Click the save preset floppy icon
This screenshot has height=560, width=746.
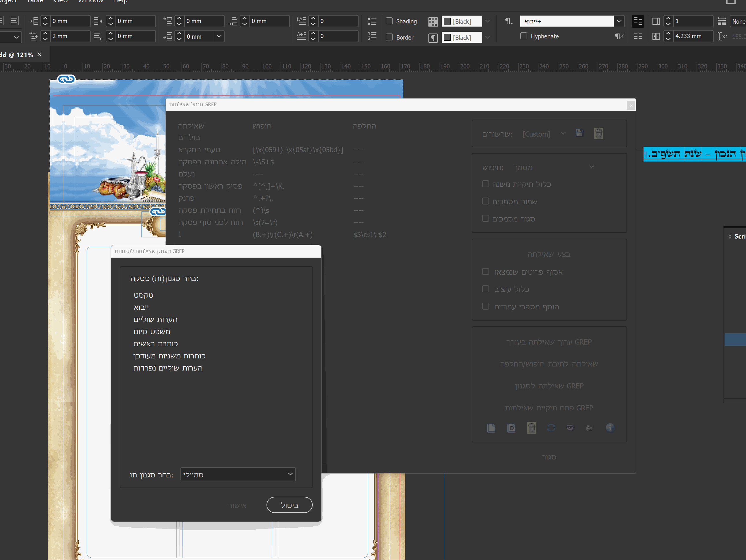(579, 133)
